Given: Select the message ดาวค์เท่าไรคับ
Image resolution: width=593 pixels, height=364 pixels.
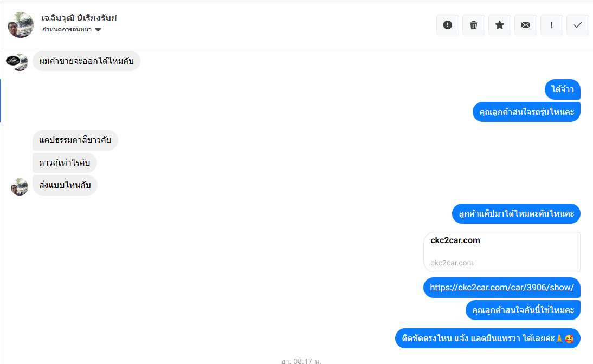Looking at the screenshot, I should [65, 163].
